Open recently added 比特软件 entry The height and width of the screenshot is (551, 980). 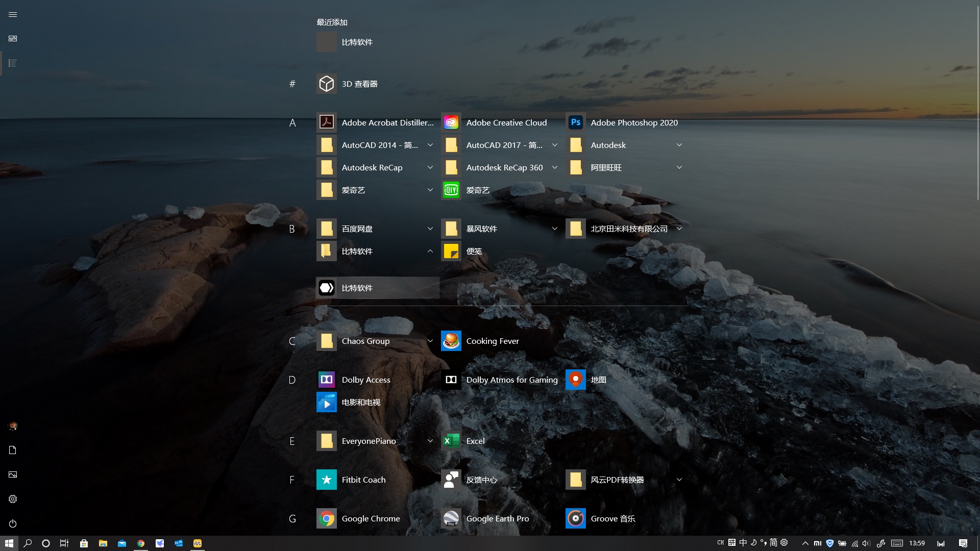[x=378, y=42]
